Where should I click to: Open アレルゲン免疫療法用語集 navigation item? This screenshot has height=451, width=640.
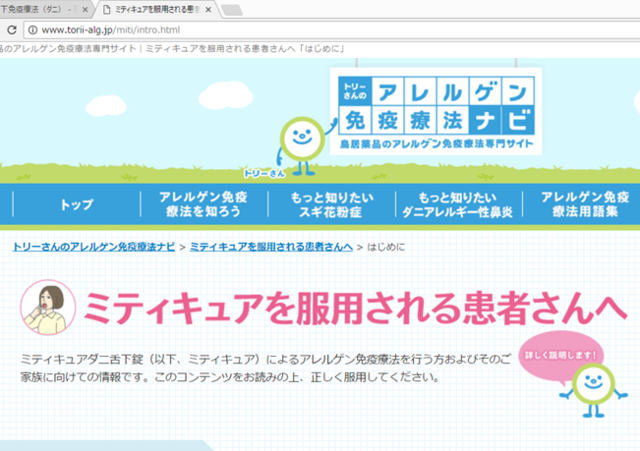(x=584, y=204)
